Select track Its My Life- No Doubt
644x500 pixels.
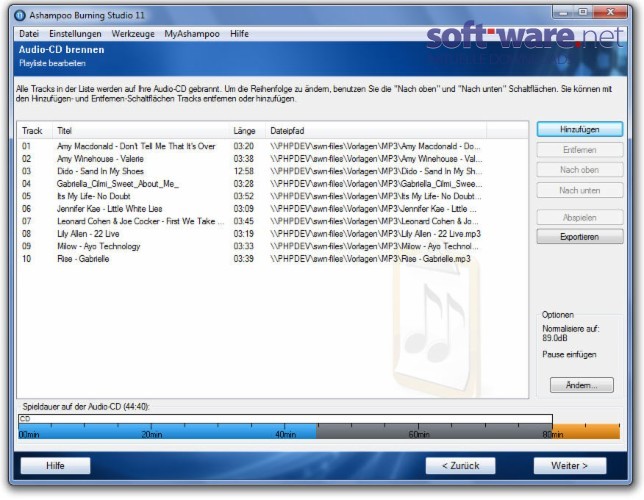(94, 196)
